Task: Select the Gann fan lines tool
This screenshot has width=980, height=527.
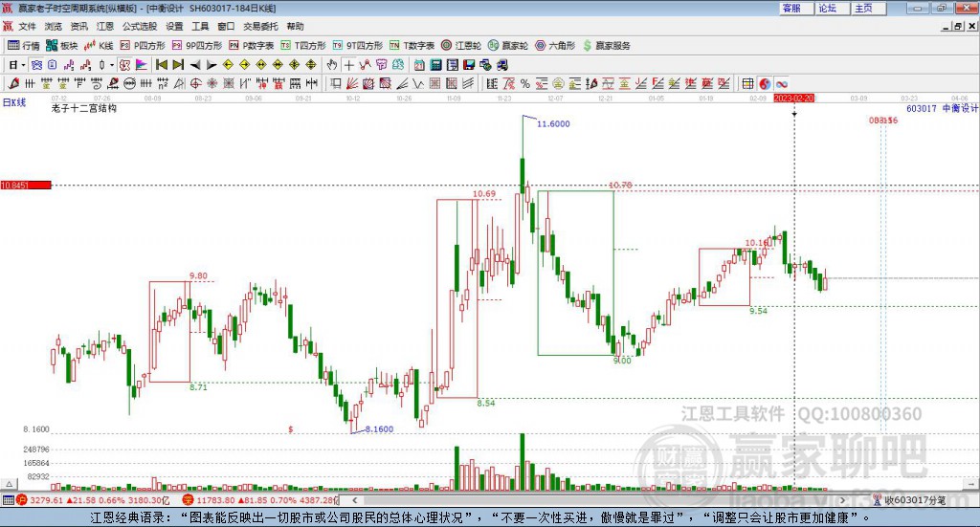Action: click(x=352, y=83)
